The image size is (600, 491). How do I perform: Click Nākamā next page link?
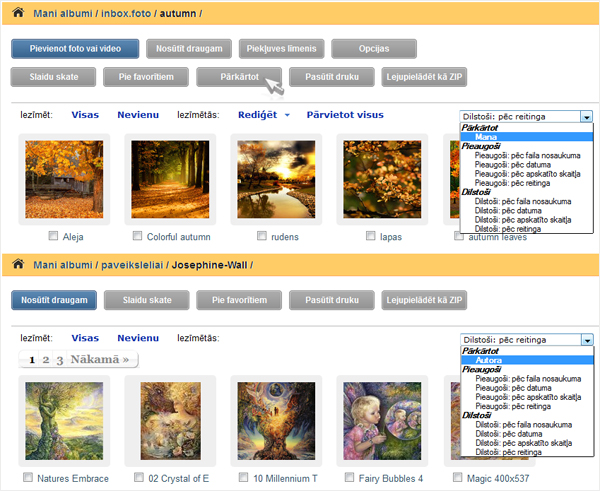coord(99,359)
